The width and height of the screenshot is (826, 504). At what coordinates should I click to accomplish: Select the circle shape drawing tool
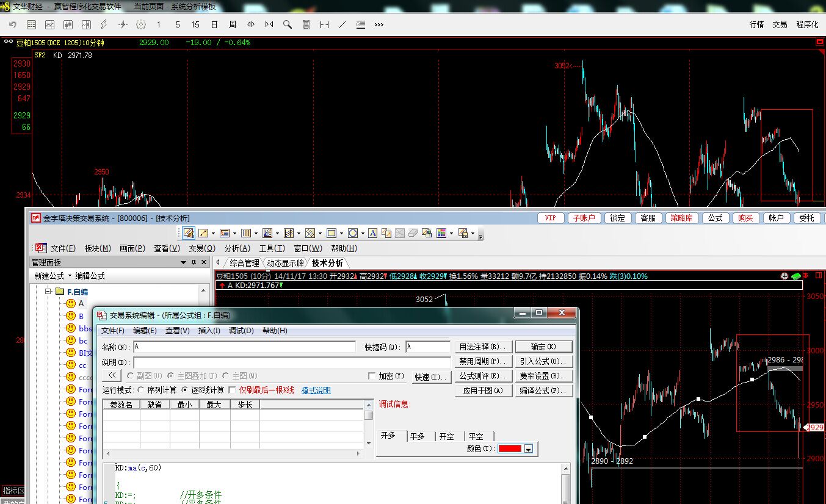click(352, 233)
